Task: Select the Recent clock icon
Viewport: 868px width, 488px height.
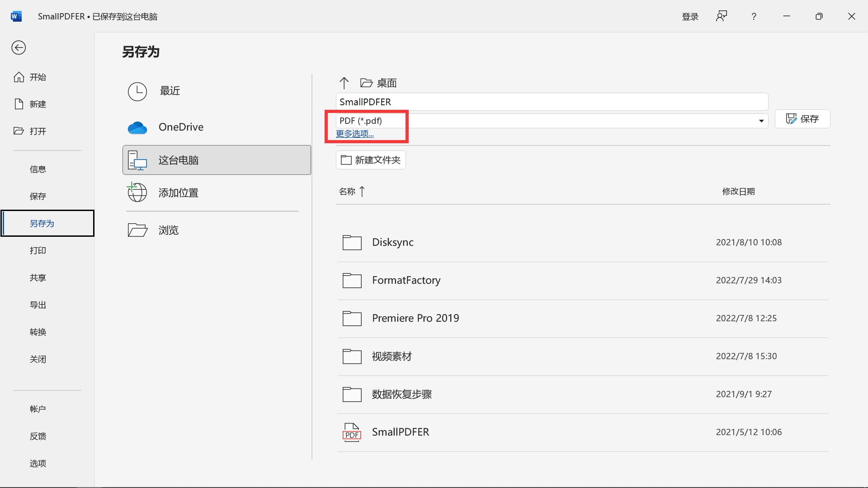Action: coord(137,91)
